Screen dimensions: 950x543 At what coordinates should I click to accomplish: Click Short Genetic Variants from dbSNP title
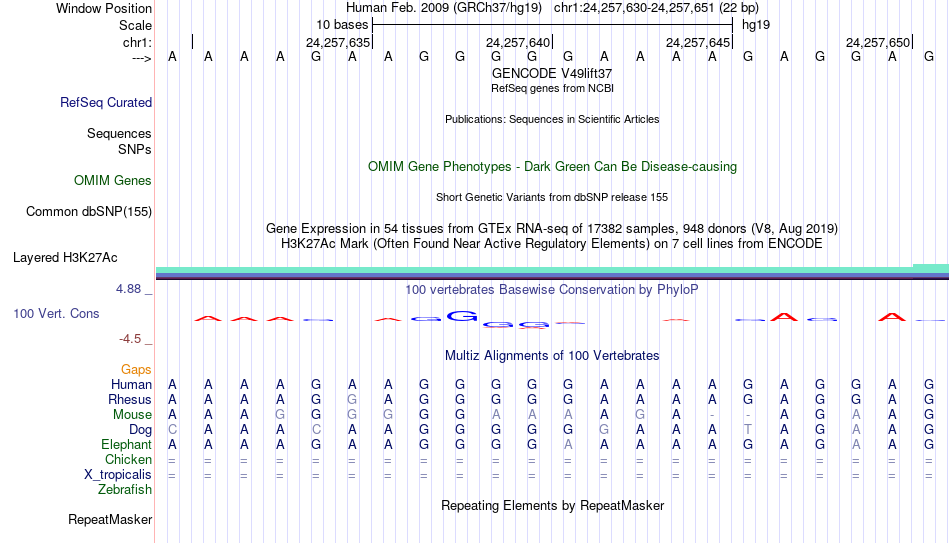[552, 198]
